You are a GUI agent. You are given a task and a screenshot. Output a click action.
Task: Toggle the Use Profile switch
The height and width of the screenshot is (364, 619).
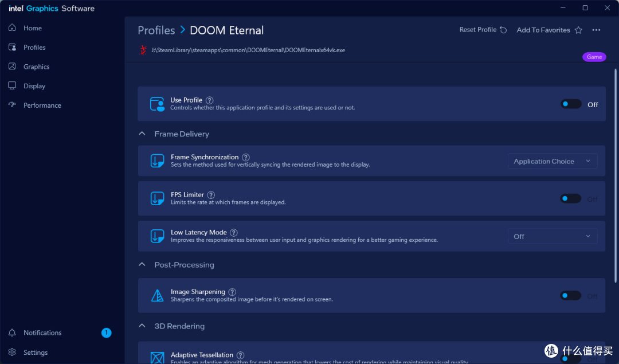(x=571, y=104)
